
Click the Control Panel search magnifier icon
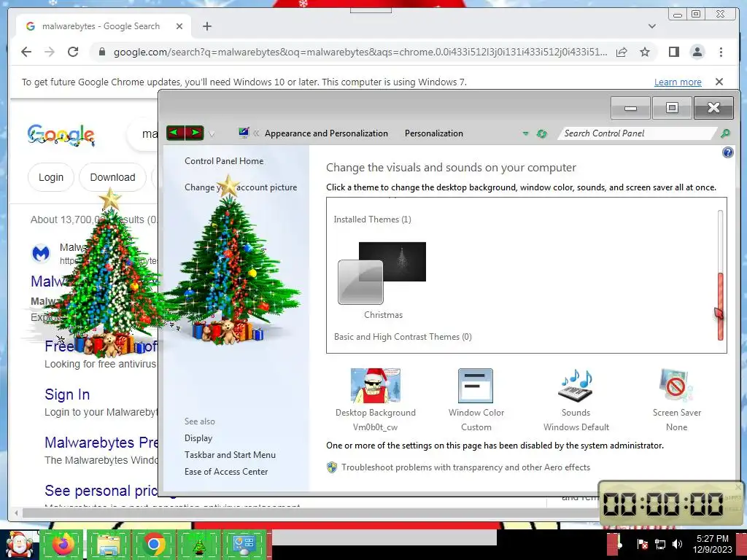click(725, 133)
